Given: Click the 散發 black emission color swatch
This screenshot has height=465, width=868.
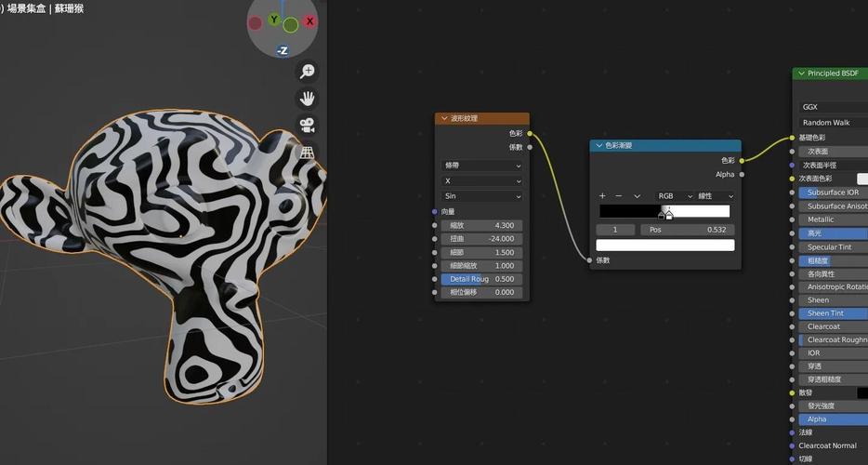Looking at the screenshot, I should (x=862, y=392).
